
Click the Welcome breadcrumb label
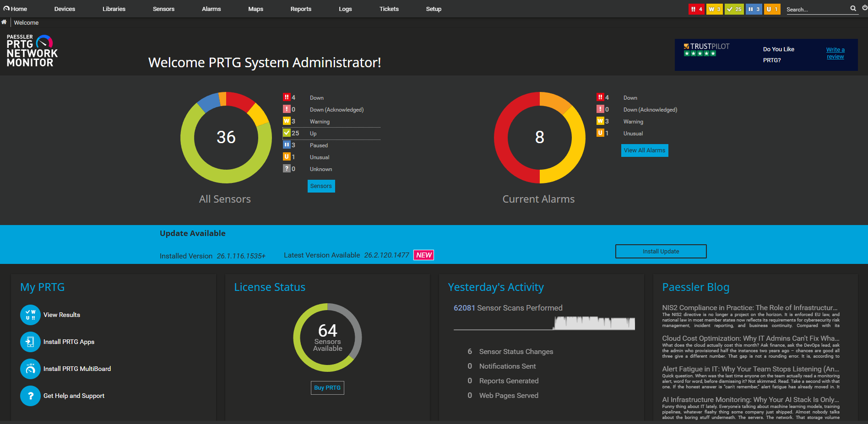26,22
